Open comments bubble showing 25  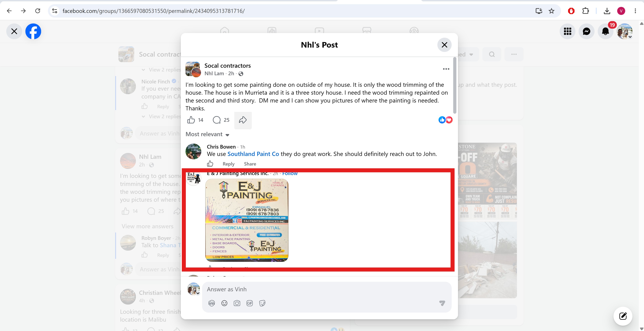pos(221,120)
